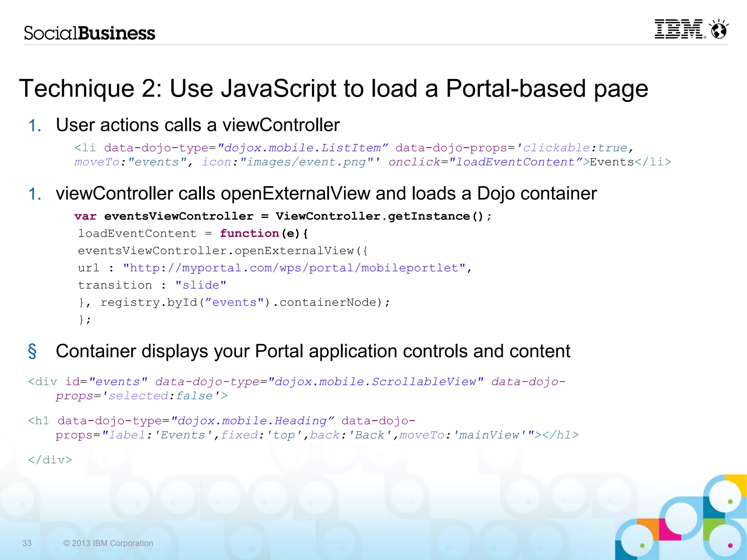Image resolution: width=747 pixels, height=560 pixels.
Task: Click "props='selected:false'>" code line
Action: click(x=142, y=396)
